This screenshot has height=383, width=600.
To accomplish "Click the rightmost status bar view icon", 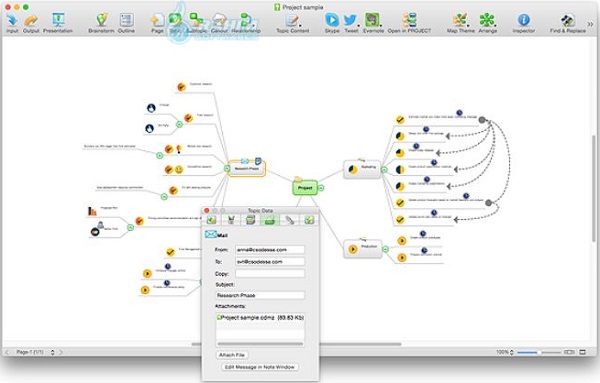I will coord(582,352).
